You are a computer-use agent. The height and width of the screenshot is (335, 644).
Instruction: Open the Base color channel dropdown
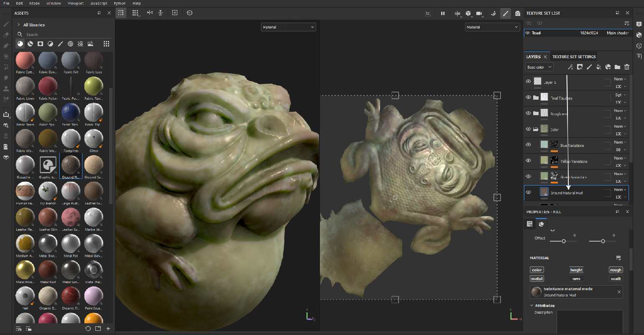tap(539, 67)
